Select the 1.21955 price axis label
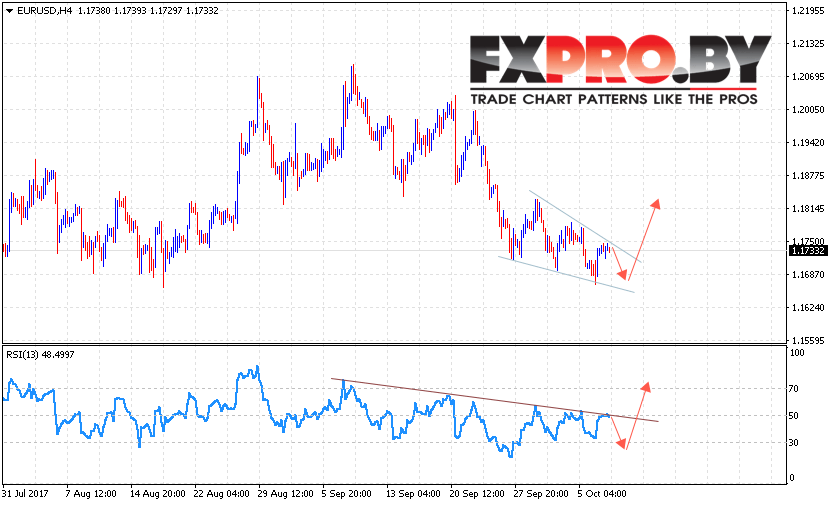Viewport: 829px width, 505px height. click(x=808, y=11)
